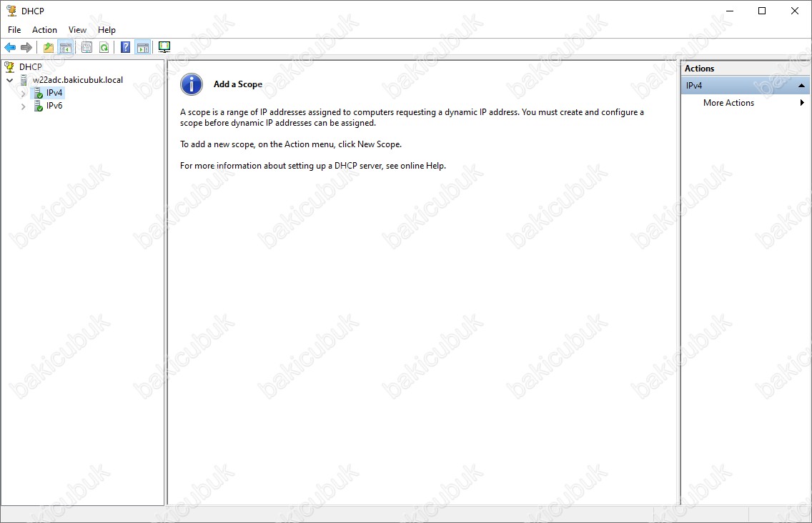Screen dimensions: 812x523
Task: Open the File menu
Action: click(x=14, y=30)
